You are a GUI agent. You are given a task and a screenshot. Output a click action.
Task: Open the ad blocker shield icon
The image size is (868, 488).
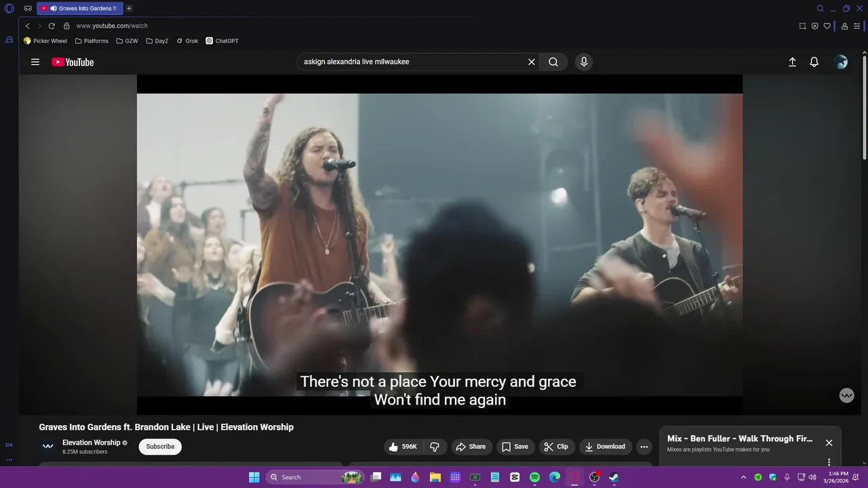[814, 26]
